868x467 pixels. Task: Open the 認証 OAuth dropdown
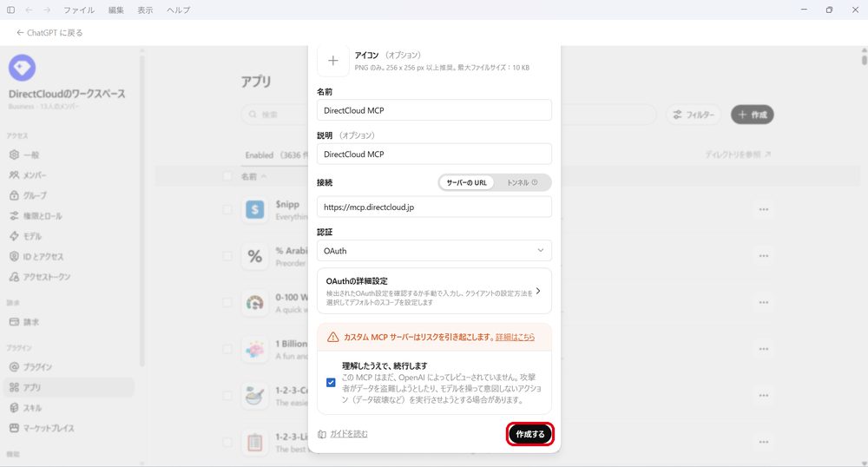click(434, 251)
